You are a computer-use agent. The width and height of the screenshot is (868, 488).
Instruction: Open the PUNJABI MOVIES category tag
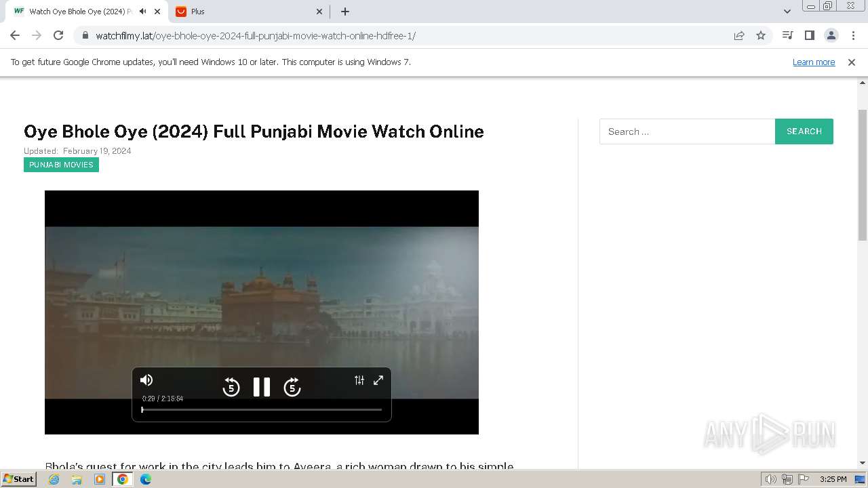(61, 165)
